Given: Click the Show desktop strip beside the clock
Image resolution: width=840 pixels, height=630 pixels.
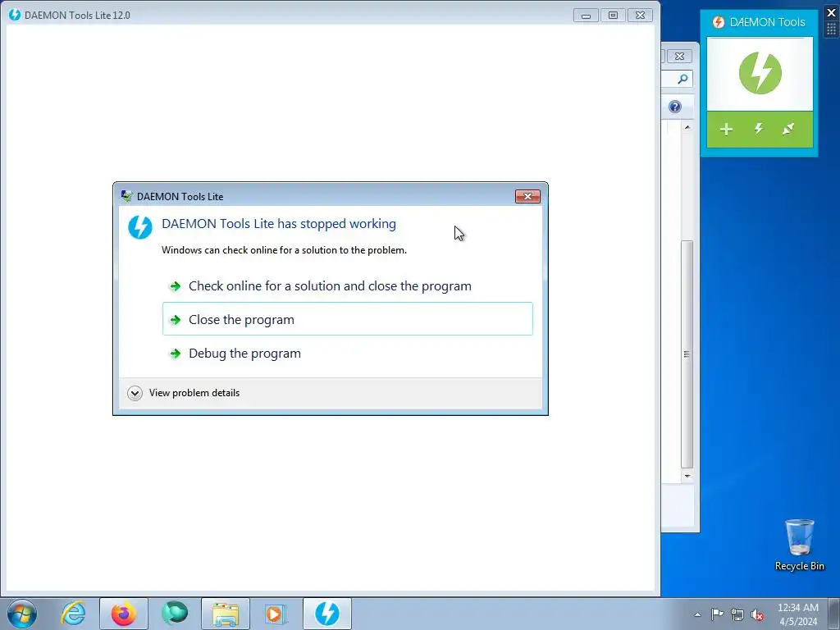Looking at the screenshot, I should click(834, 614).
